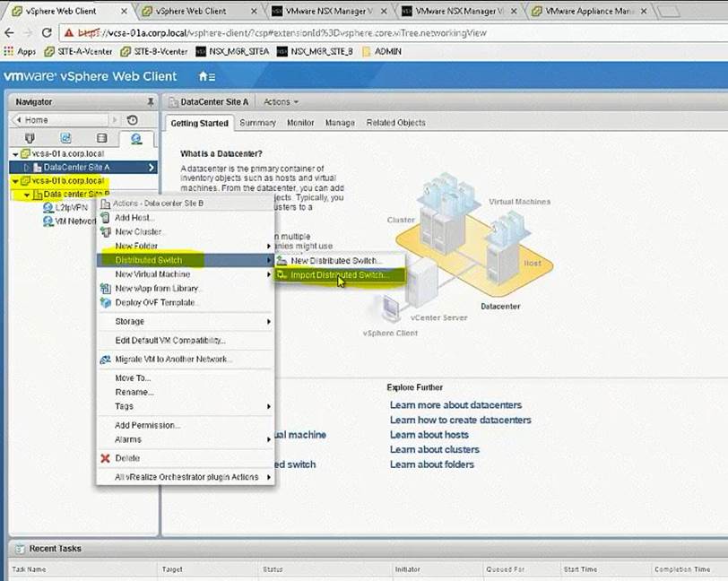Pin the Navigator panel

tap(150, 102)
